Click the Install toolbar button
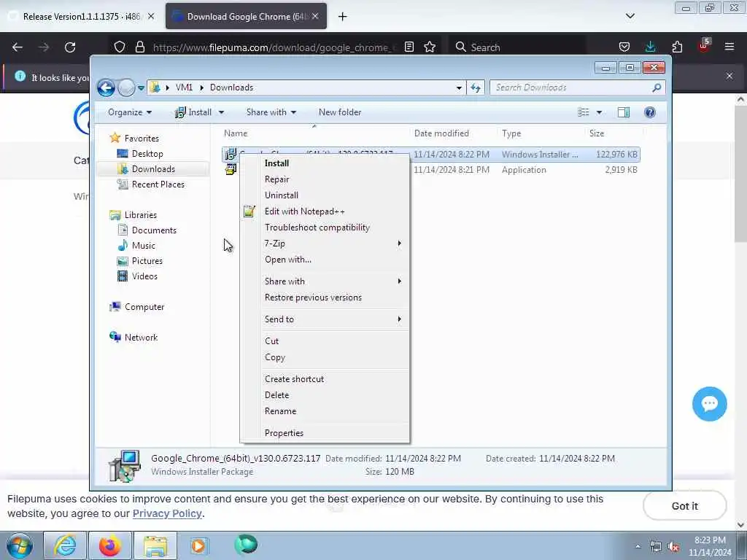The image size is (747, 560). click(x=193, y=112)
